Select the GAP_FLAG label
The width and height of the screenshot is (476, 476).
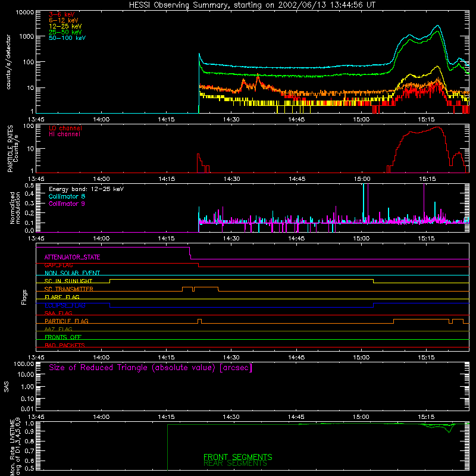58,265
